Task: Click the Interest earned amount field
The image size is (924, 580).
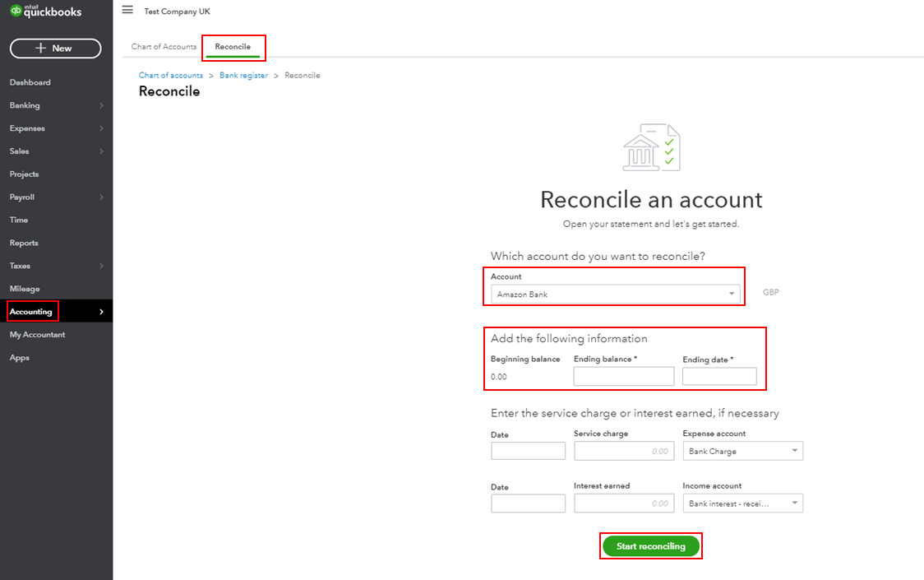Action: coord(624,503)
